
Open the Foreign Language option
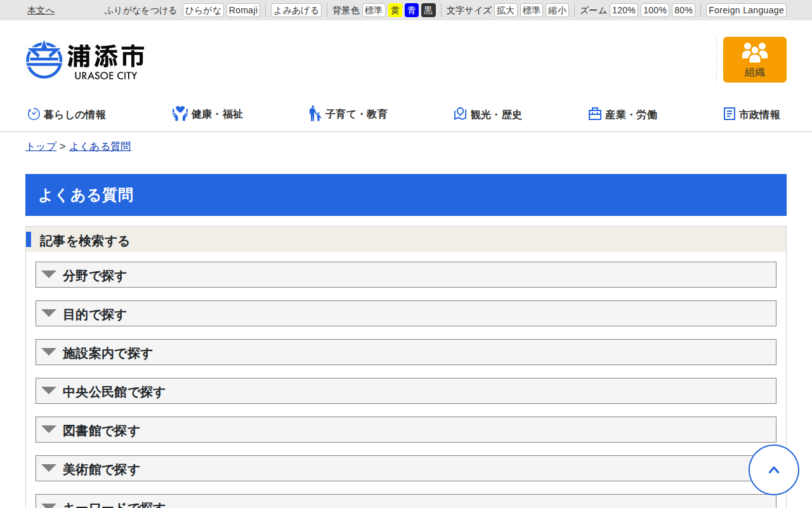tap(746, 10)
